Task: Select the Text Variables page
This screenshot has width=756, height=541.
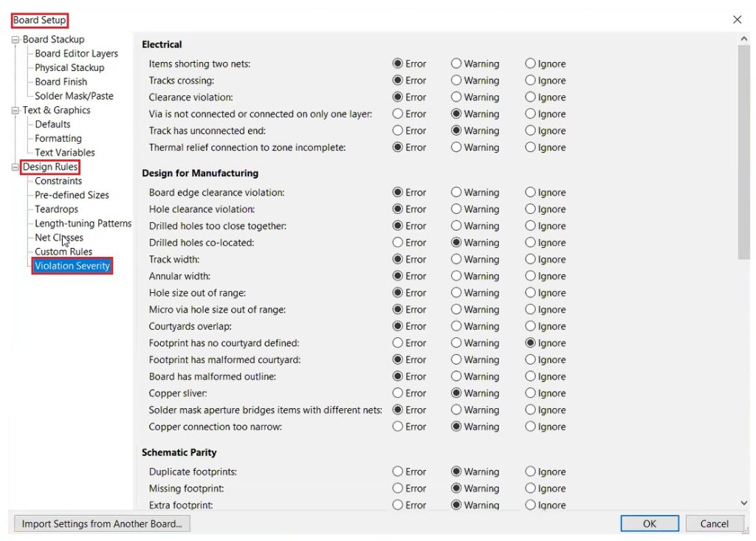Action: (x=66, y=152)
